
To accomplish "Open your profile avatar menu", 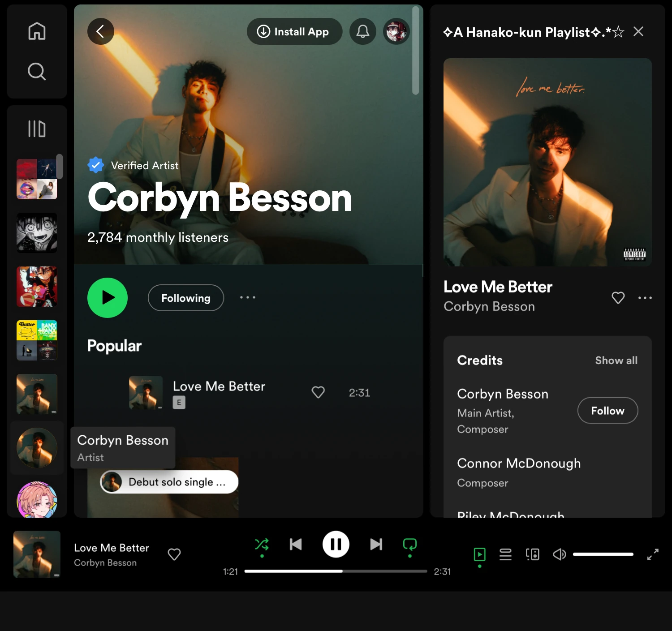I will [x=396, y=31].
